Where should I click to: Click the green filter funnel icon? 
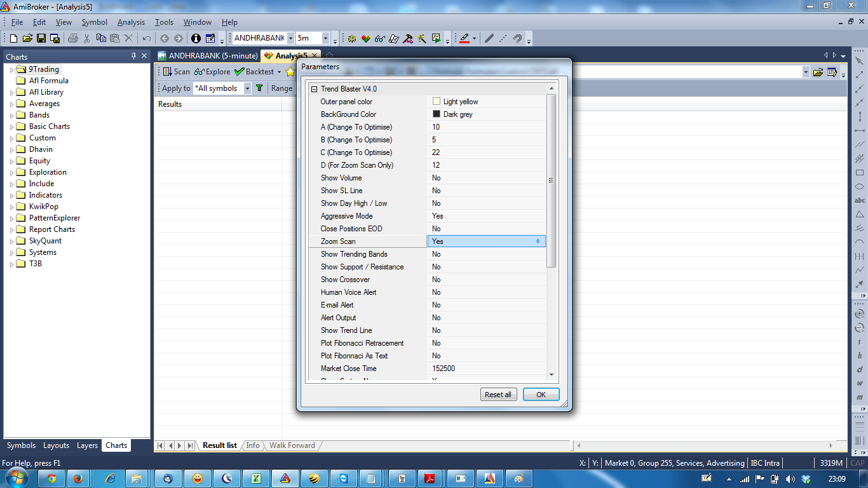click(x=259, y=88)
